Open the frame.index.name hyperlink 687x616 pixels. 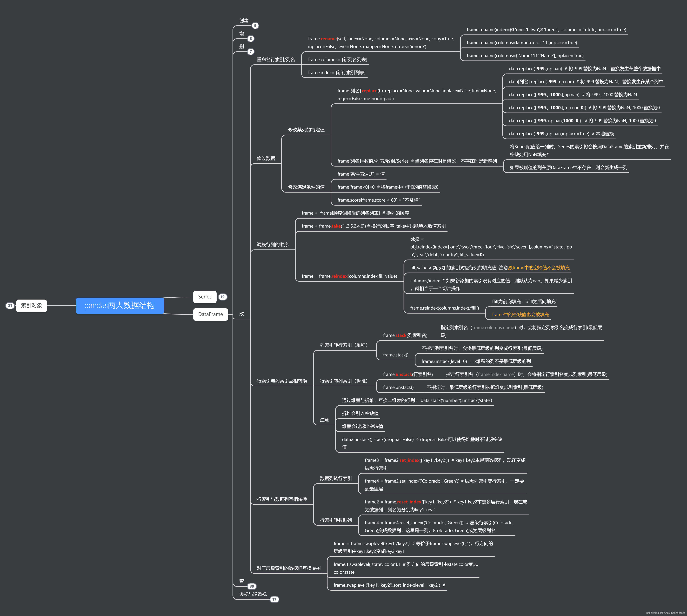tap(496, 374)
